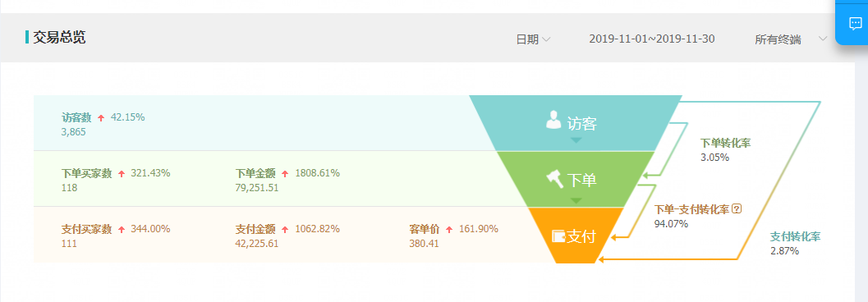This screenshot has width=868, height=302.
Task: Click the 访客数 metric label
Action: (76, 117)
